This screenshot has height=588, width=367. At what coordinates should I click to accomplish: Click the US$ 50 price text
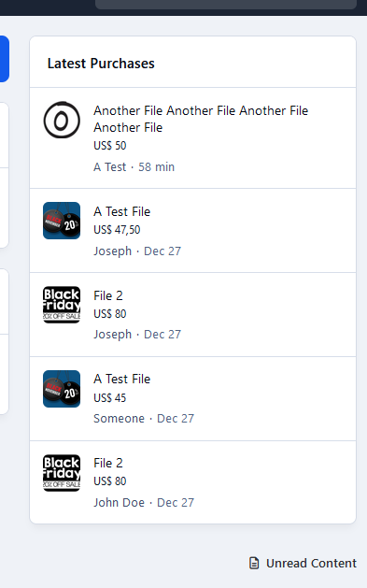pyautogui.click(x=109, y=146)
